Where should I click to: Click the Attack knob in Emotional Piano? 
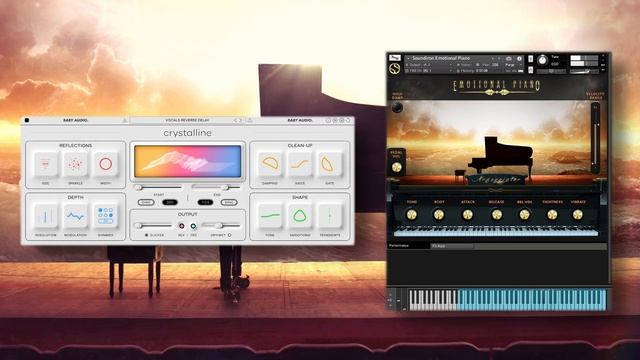(467, 214)
